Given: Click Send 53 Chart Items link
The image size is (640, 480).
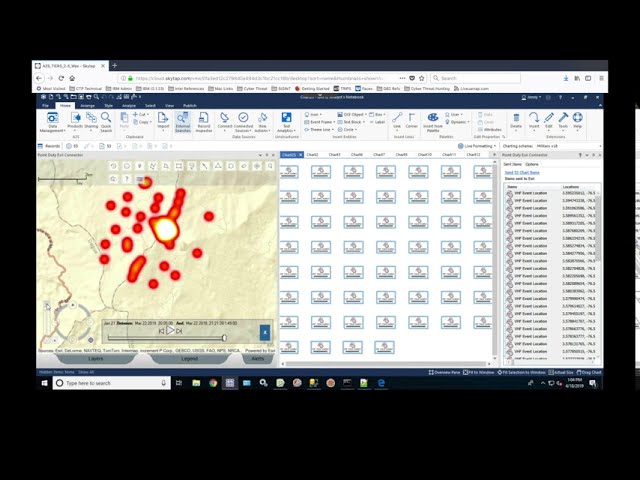Looking at the screenshot, I should pos(522,172).
